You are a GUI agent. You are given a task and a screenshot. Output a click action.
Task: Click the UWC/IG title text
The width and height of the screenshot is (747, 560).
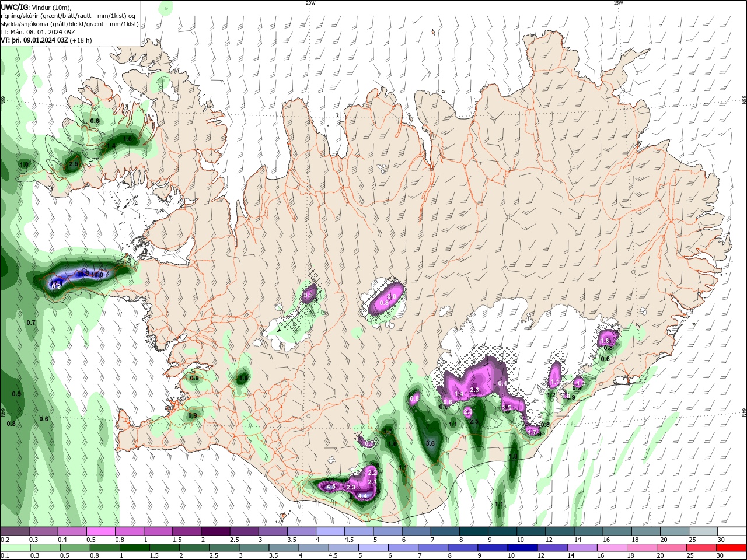pyautogui.click(x=15, y=7)
